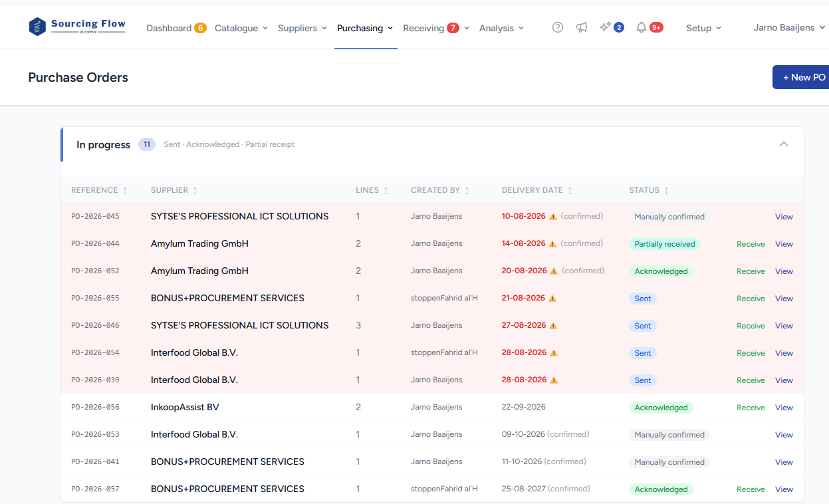Click warning icon for PO-2026-046 delivery date
The height and width of the screenshot is (504, 829).
tap(553, 326)
